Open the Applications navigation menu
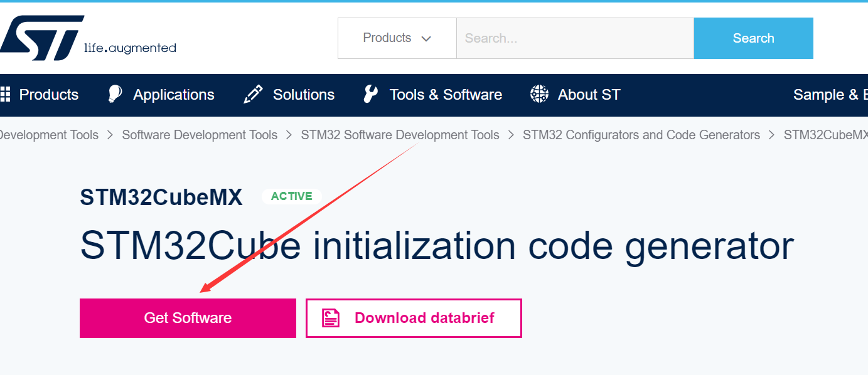 (x=174, y=95)
